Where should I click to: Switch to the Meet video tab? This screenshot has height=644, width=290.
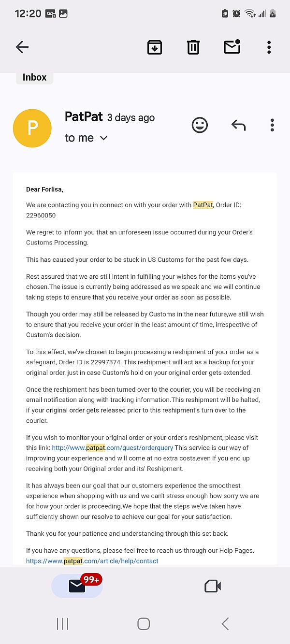[213, 586]
